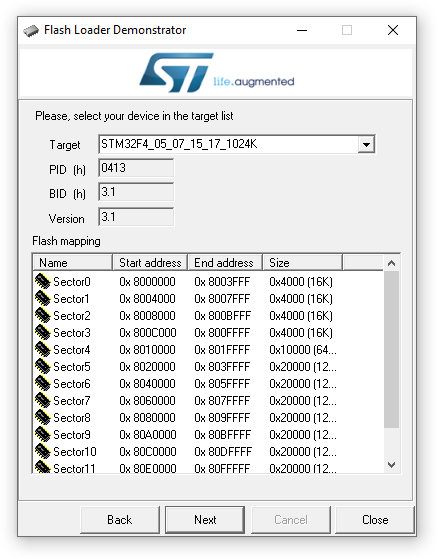Viewport: 438px width, 559px height.
Task: Select the Sector3 row name
Action: tap(72, 333)
